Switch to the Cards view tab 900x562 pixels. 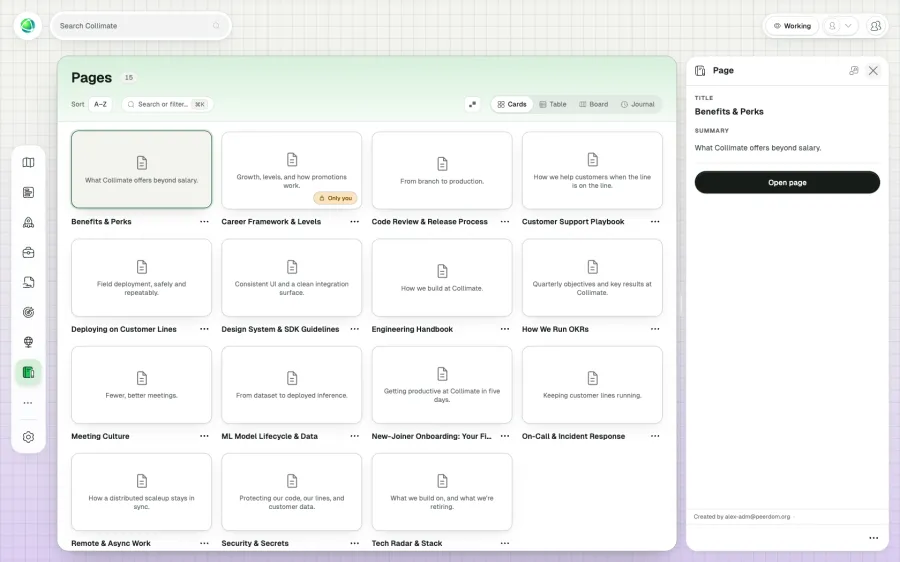[x=512, y=104]
